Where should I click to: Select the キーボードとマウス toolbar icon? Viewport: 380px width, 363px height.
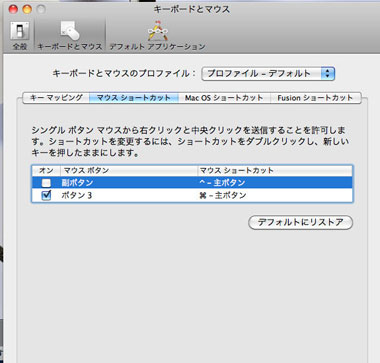[x=70, y=36]
